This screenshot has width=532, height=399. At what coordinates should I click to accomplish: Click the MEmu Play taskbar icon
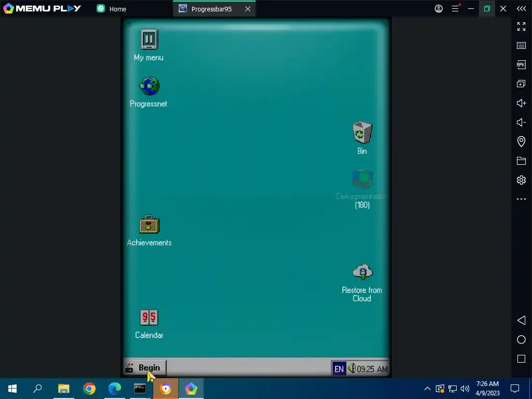[191, 389]
